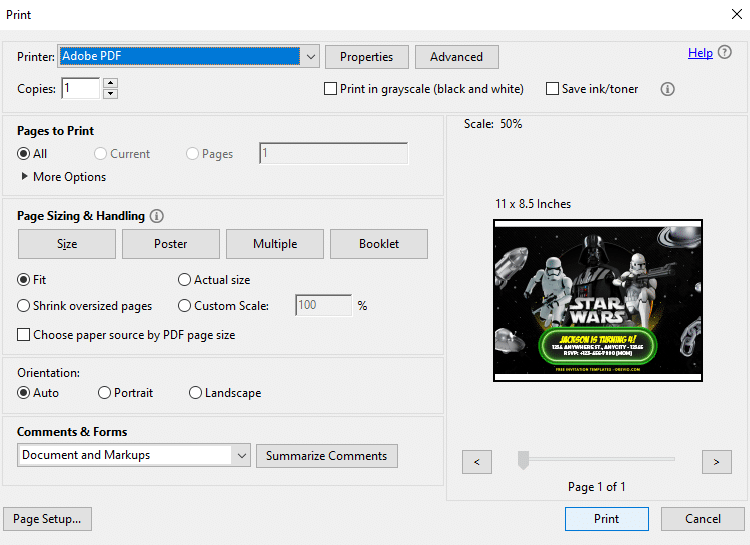Click the help question mark icon
Viewport: 750px width, 545px height.
point(725,52)
